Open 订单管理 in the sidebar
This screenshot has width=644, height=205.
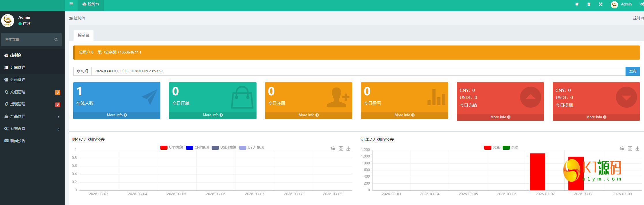(x=32, y=67)
